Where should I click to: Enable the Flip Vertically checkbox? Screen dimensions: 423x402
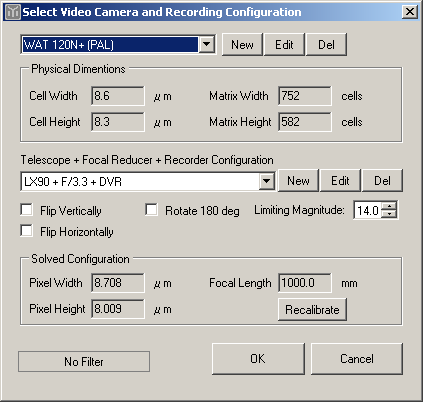click(26, 210)
